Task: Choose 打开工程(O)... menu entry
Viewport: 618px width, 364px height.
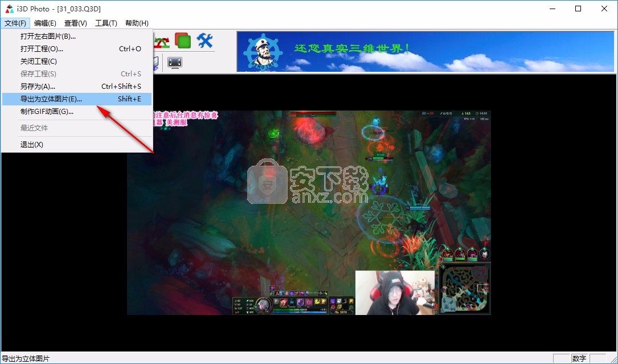Action: tap(77, 49)
